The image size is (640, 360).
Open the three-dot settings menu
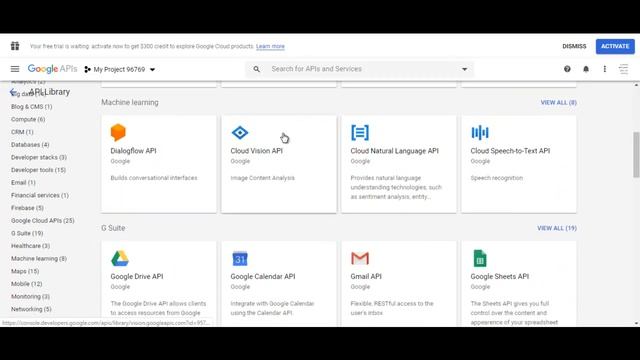click(604, 69)
